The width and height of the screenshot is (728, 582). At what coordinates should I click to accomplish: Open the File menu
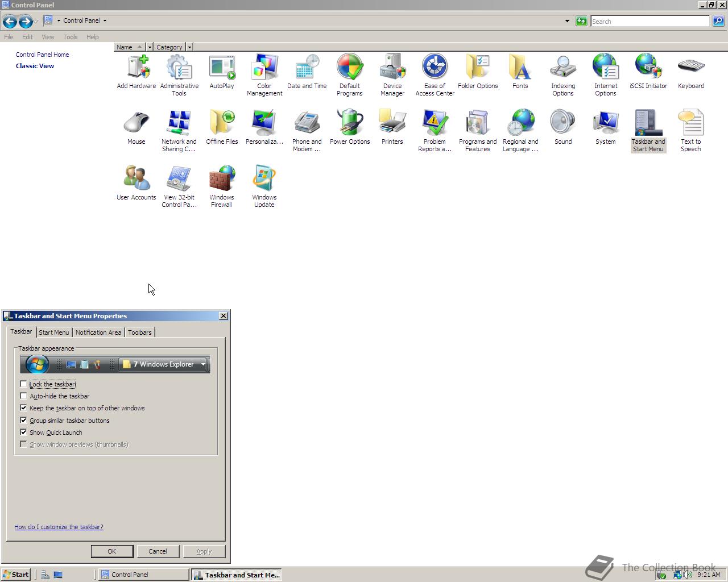coord(9,37)
